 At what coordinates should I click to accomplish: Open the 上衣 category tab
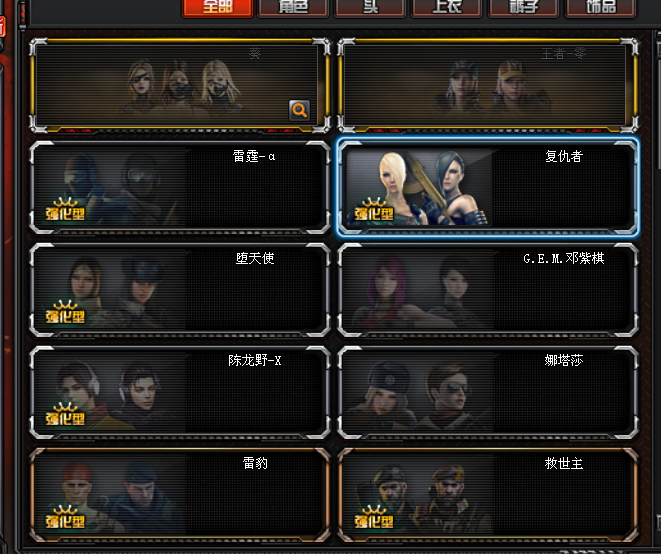click(x=447, y=8)
